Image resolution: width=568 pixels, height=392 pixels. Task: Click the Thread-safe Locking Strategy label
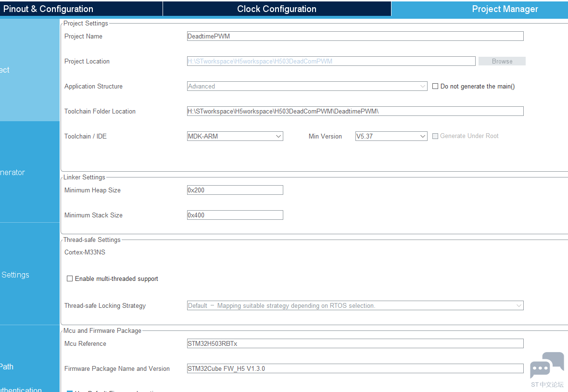click(x=105, y=306)
